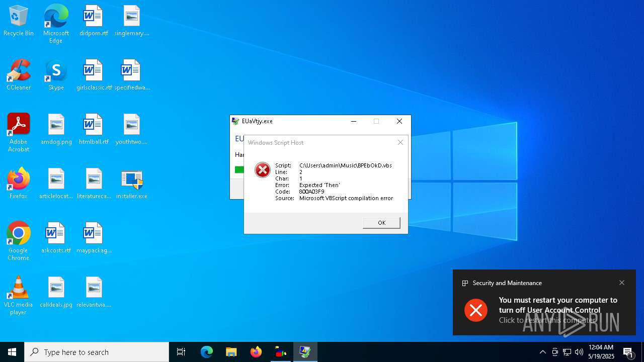Viewport: 644px width, 362px height.
Task: Open File Explorer from taskbar
Action: pos(231,352)
